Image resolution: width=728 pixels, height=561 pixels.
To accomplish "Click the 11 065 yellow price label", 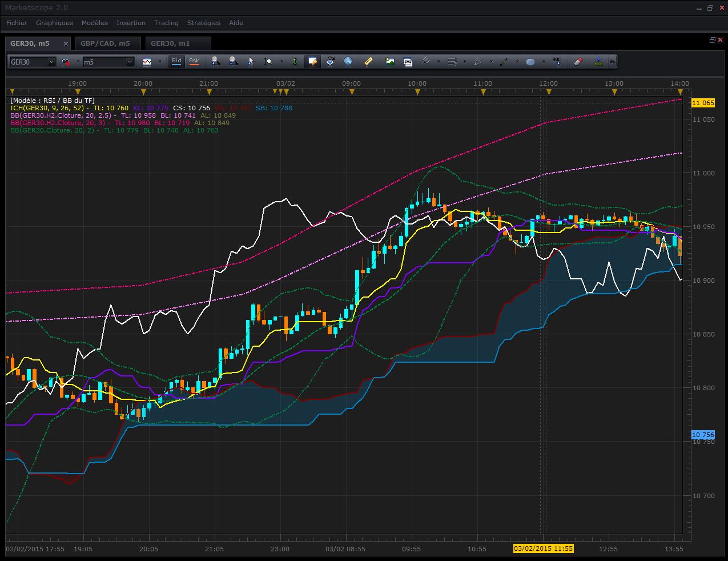I will 703,103.
